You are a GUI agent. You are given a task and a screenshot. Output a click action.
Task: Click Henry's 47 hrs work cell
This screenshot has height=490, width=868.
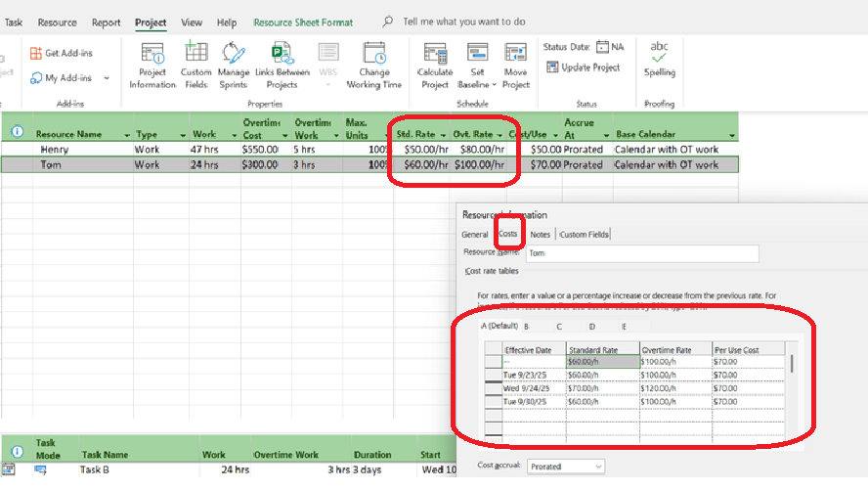pos(215,150)
